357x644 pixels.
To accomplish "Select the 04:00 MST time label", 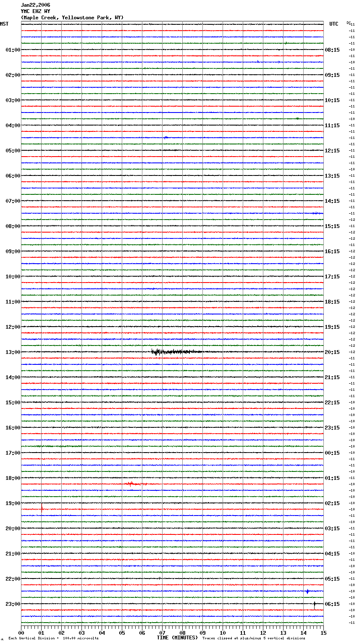I will (x=13, y=126).
